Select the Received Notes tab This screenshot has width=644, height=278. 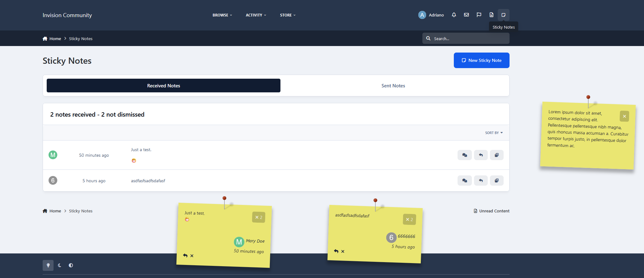[163, 86]
